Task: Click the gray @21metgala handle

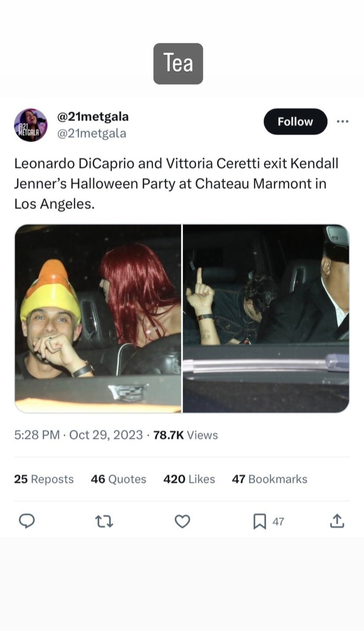Action: (92, 133)
